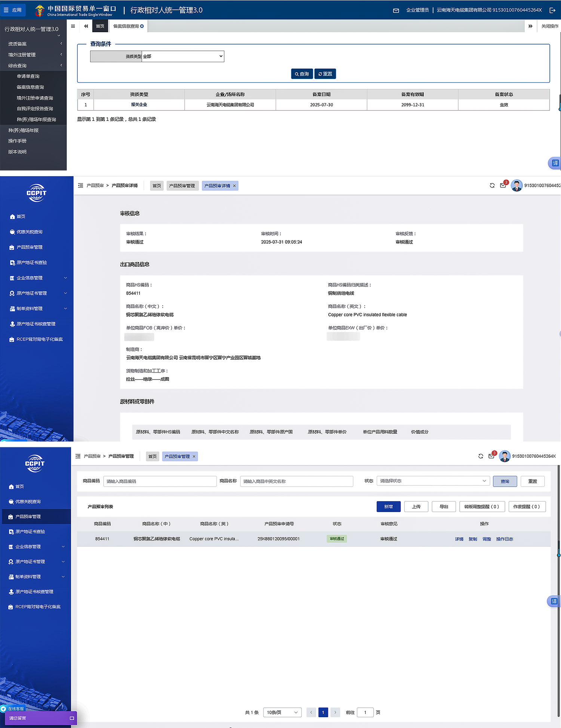Click the double-right arrow tab scroll icon
The width and height of the screenshot is (561, 728).
click(530, 26)
